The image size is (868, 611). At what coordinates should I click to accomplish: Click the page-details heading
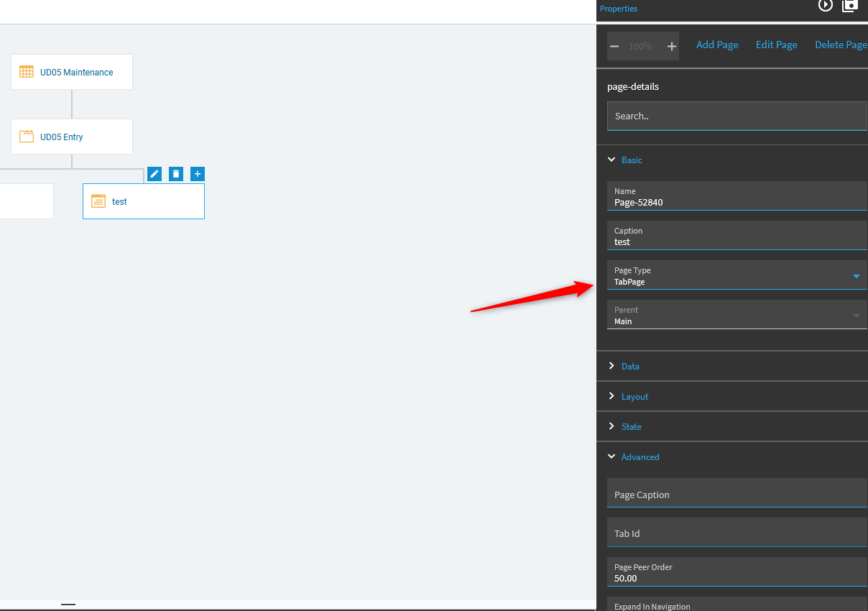pos(633,86)
